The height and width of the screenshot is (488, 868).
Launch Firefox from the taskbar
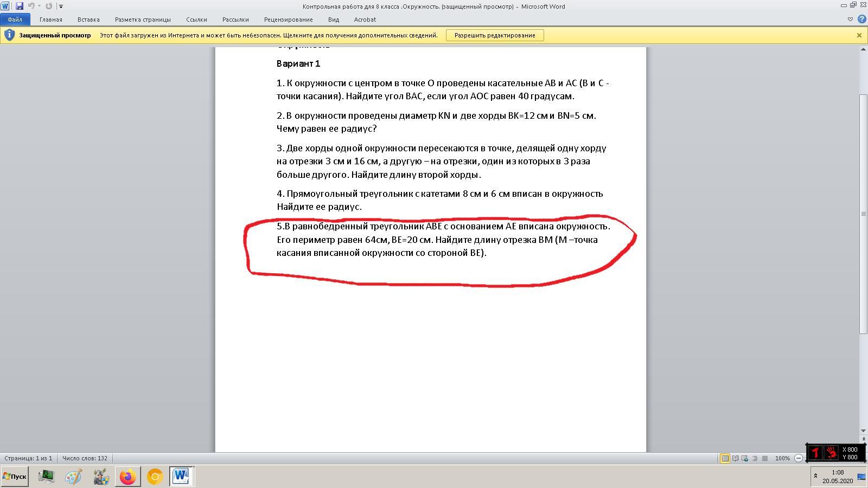[127, 477]
